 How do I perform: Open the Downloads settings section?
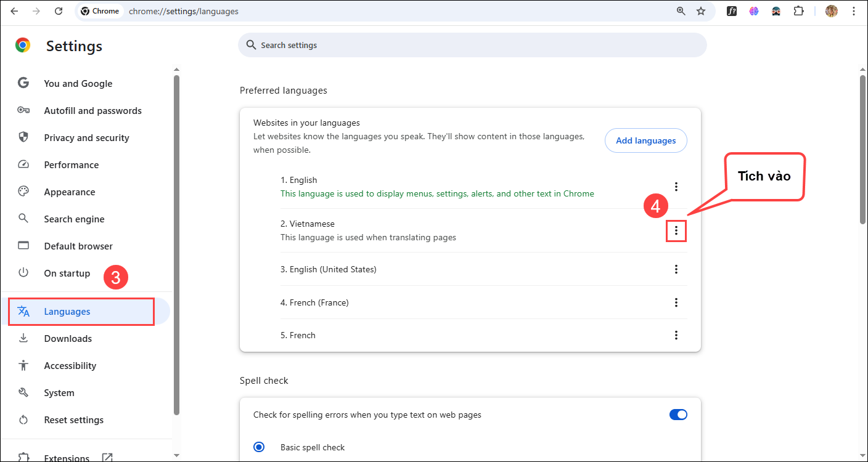pos(68,339)
